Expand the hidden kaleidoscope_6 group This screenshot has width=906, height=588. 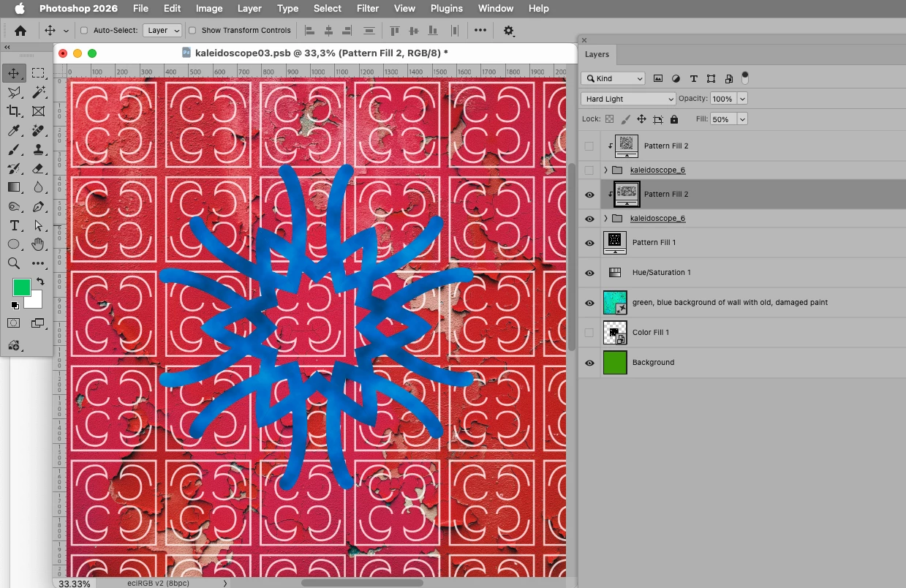pyautogui.click(x=605, y=170)
